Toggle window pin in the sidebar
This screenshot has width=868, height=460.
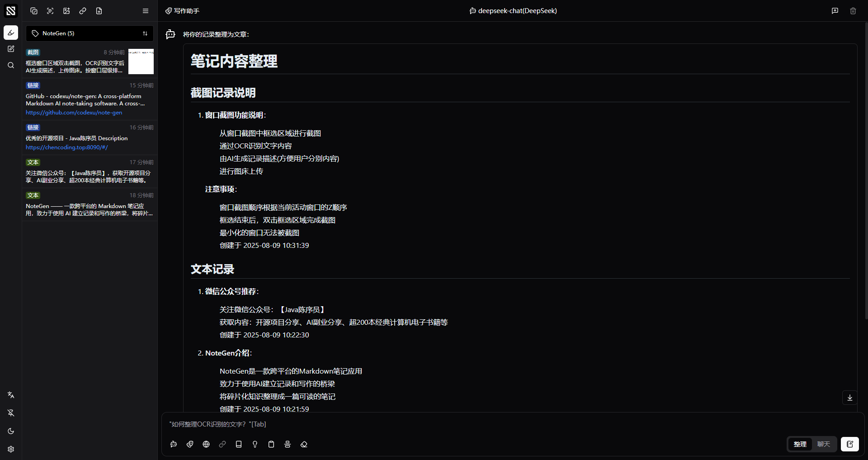[11, 413]
